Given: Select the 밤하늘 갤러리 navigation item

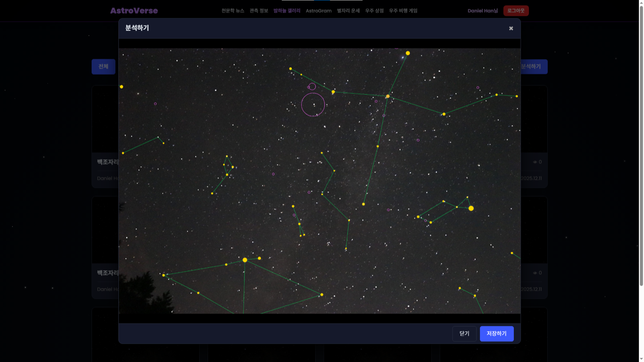Looking at the screenshot, I should (287, 11).
